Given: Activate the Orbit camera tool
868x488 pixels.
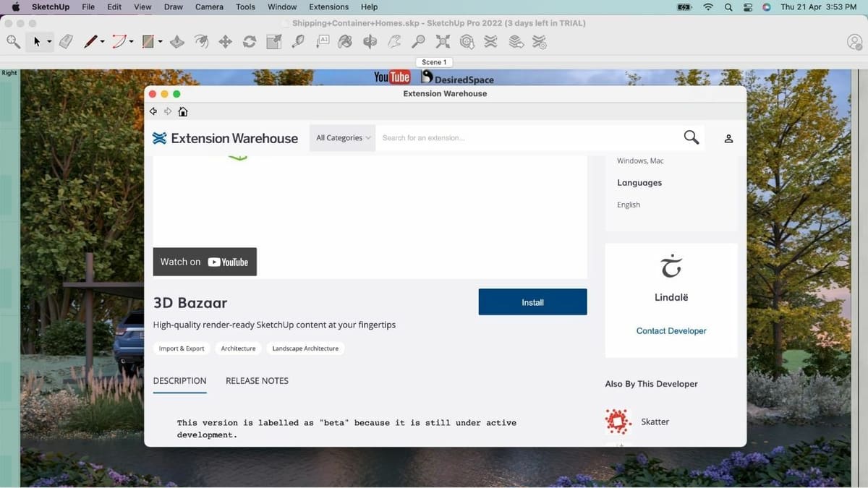Looking at the screenshot, I should tap(370, 42).
